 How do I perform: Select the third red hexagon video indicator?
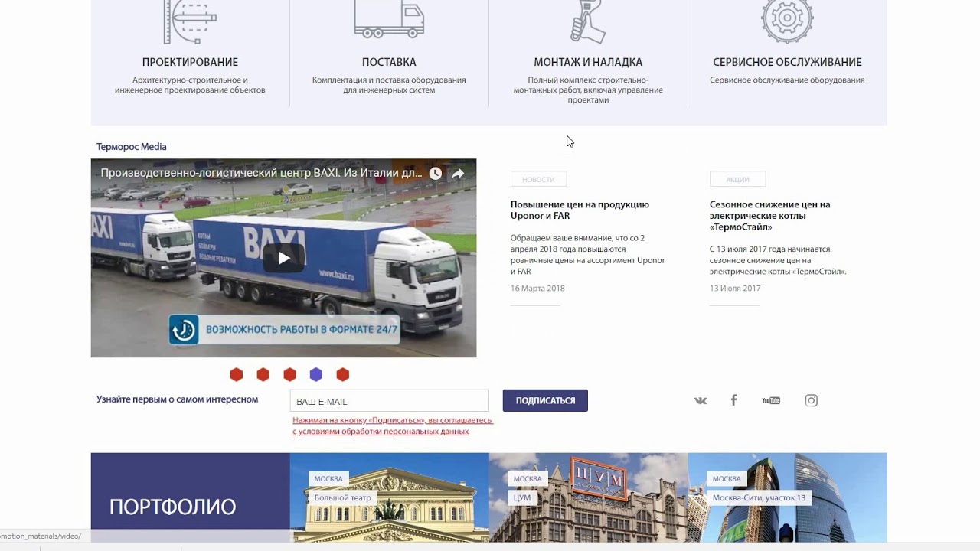289,374
